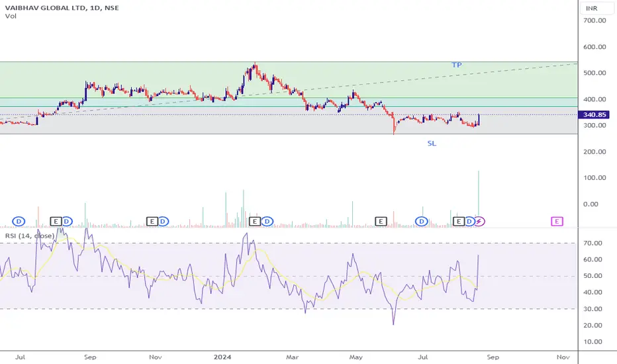
Task: Click the 60.00 RSI axis label
Action: pyautogui.click(x=593, y=259)
